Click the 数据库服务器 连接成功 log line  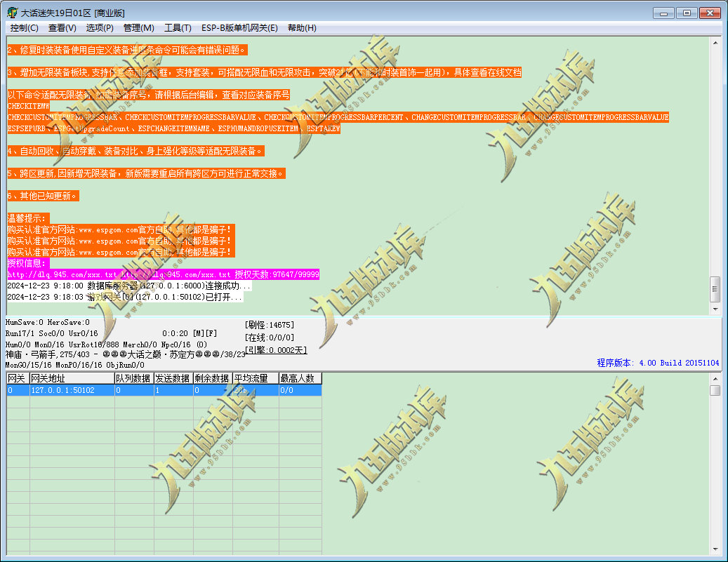129,286
